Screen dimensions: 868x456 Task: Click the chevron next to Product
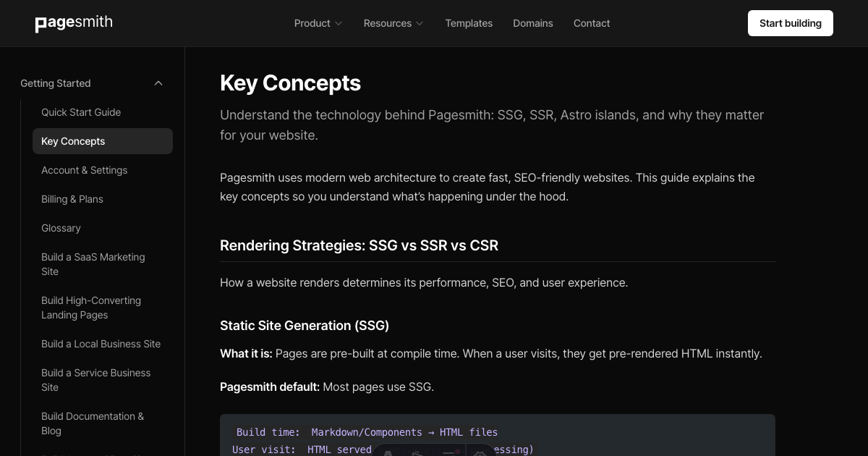(x=338, y=24)
